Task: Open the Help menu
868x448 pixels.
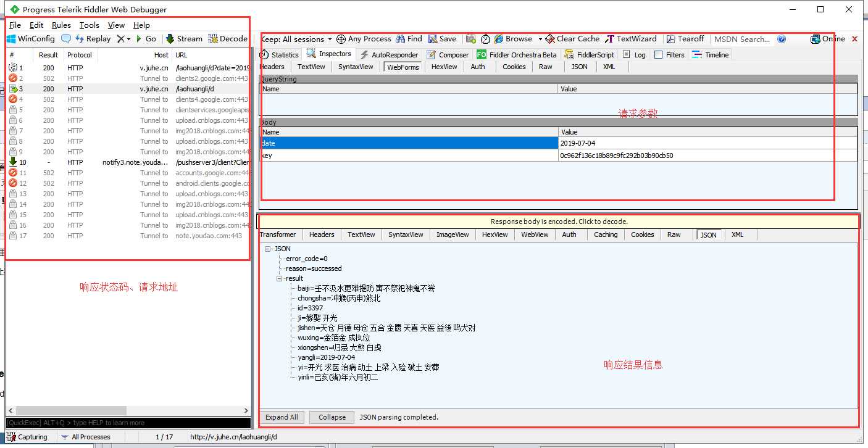Action: click(x=141, y=25)
